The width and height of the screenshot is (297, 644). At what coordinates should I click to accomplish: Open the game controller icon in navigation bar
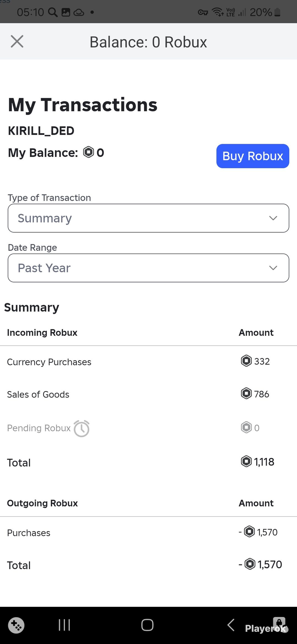pyautogui.click(x=16, y=625)
